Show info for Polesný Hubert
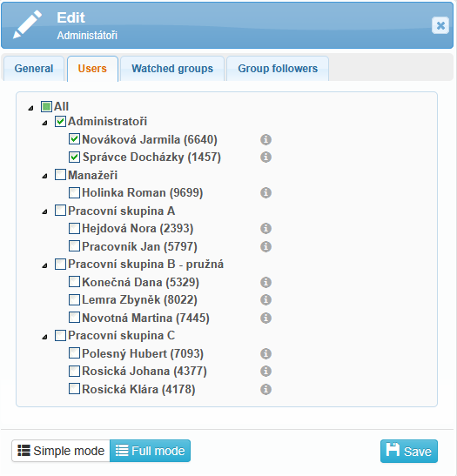This screenshot has width=457, height=476. click(265, 353)
